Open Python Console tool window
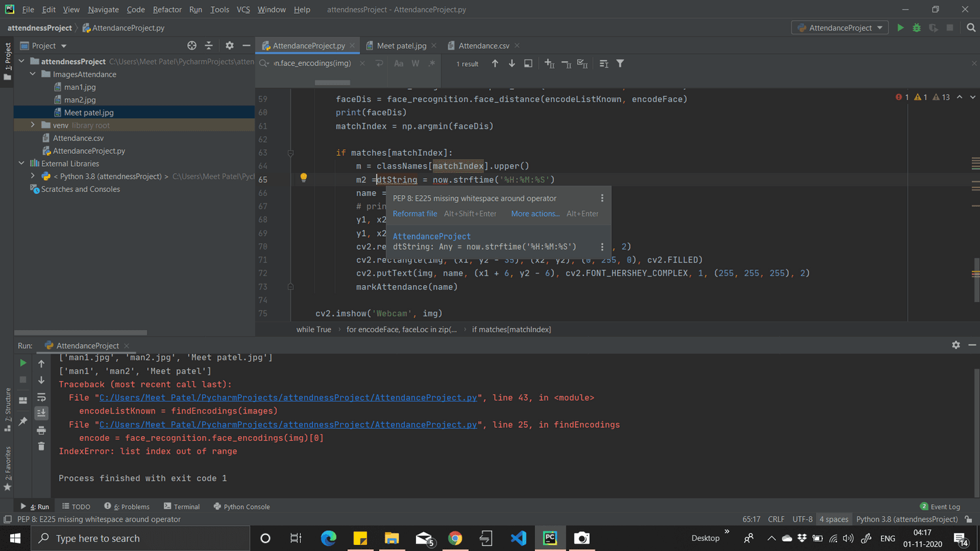This screenshot has width=980, height=551. pos(242,507)
